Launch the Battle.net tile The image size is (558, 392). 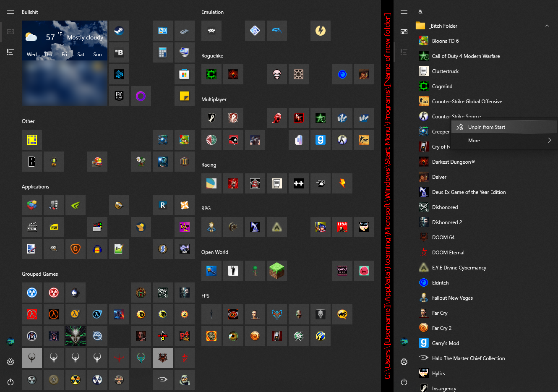(x=119, y=74)
